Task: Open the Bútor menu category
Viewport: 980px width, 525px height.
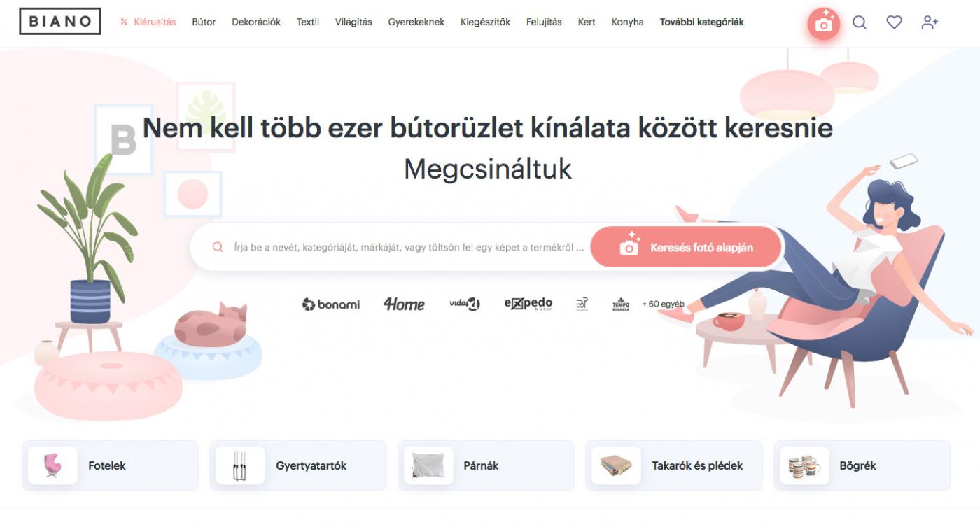Action: click(204, 22)
